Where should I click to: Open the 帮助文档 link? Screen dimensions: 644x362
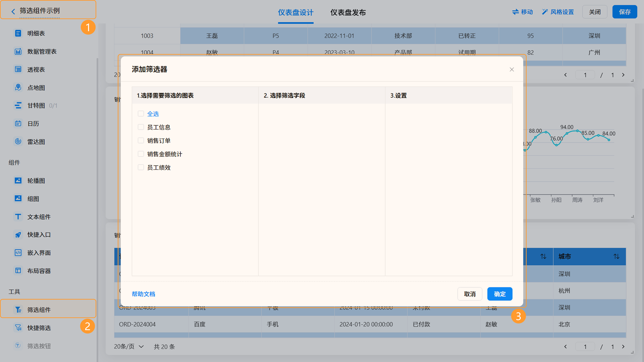click(x=144, y=294)
